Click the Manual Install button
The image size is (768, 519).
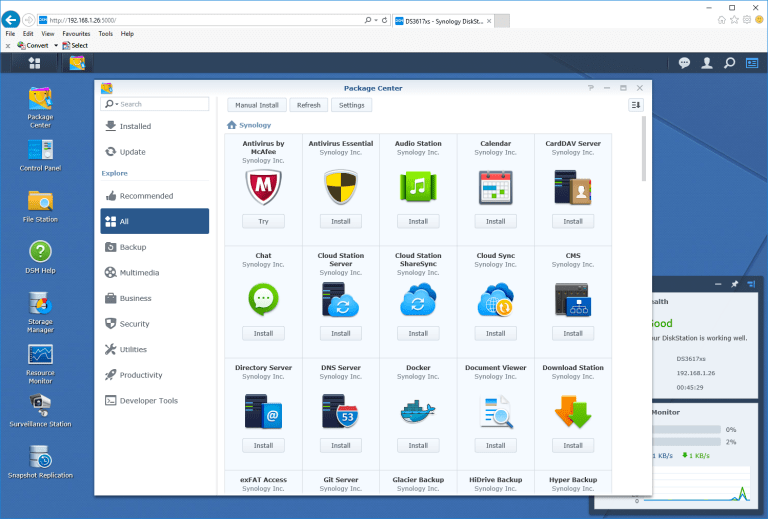click(x=257, y=105)
